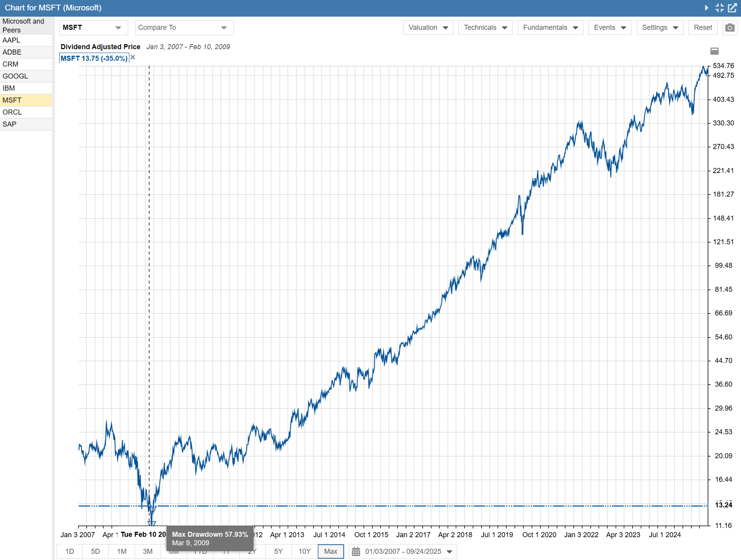Image resolution: width=741 pixels, height=560 pixels.
Task: Choose the 3M time range
Action: (148, 551)
